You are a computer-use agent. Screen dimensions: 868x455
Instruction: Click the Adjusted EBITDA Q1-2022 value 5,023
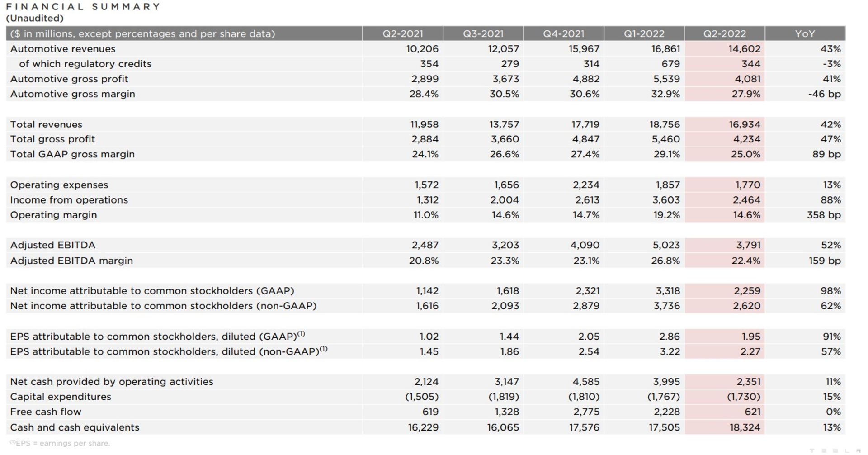coord(665,245)
